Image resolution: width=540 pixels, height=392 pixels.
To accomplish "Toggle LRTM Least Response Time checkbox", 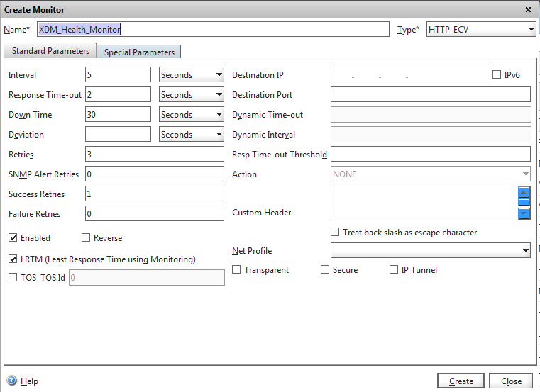I will 13,259.
